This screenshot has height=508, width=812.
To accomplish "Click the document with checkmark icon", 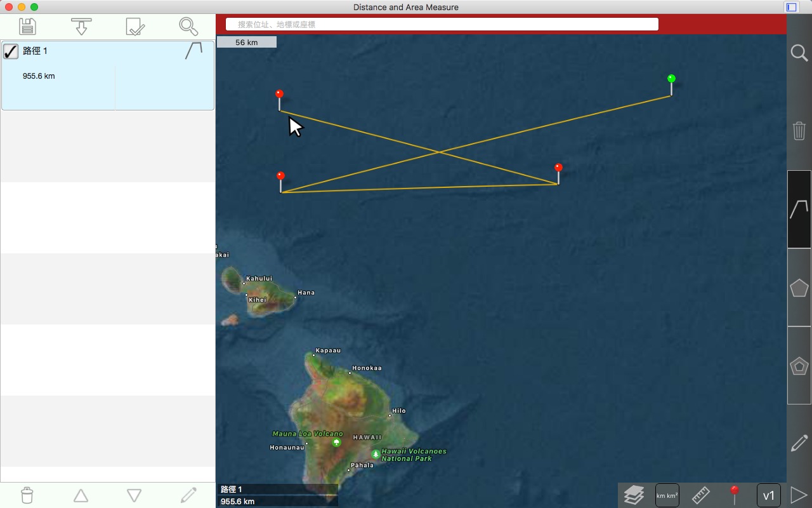I will tap(135, 27).
